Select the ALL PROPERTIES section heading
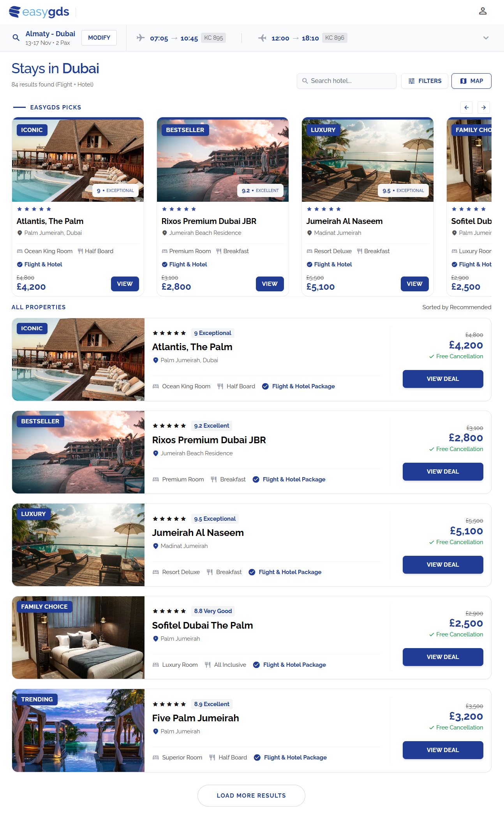 39,307
